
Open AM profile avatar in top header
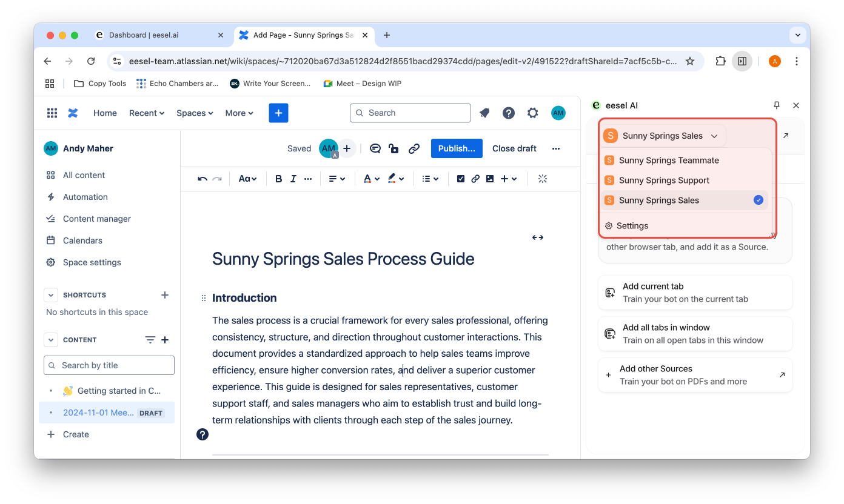click(558, 113)
